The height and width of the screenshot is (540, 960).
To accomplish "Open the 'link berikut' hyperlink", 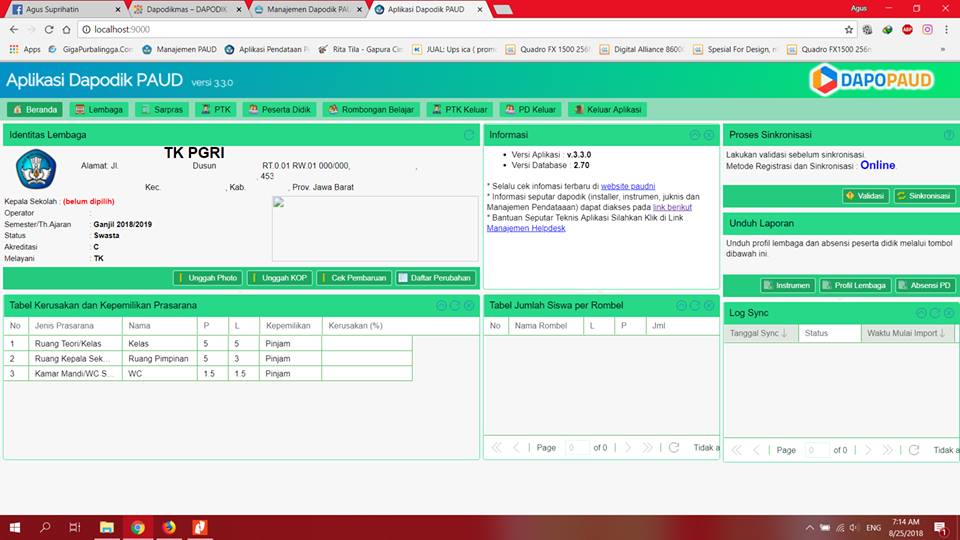I will pos(672,208).
